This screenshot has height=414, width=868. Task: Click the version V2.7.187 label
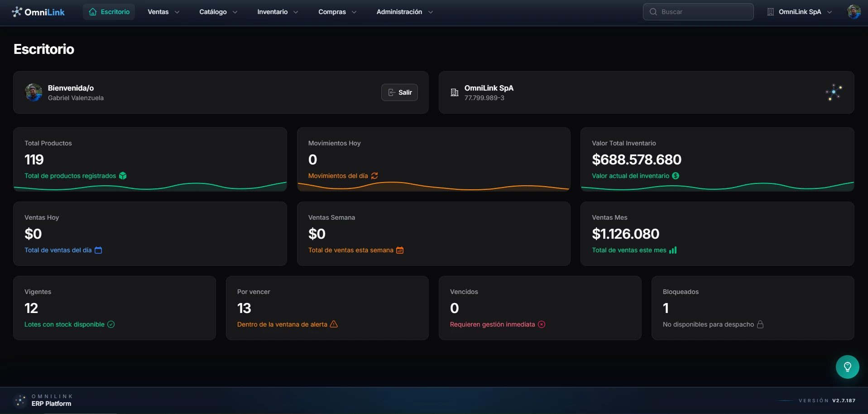pyautogui.click(x=827, y=400)
